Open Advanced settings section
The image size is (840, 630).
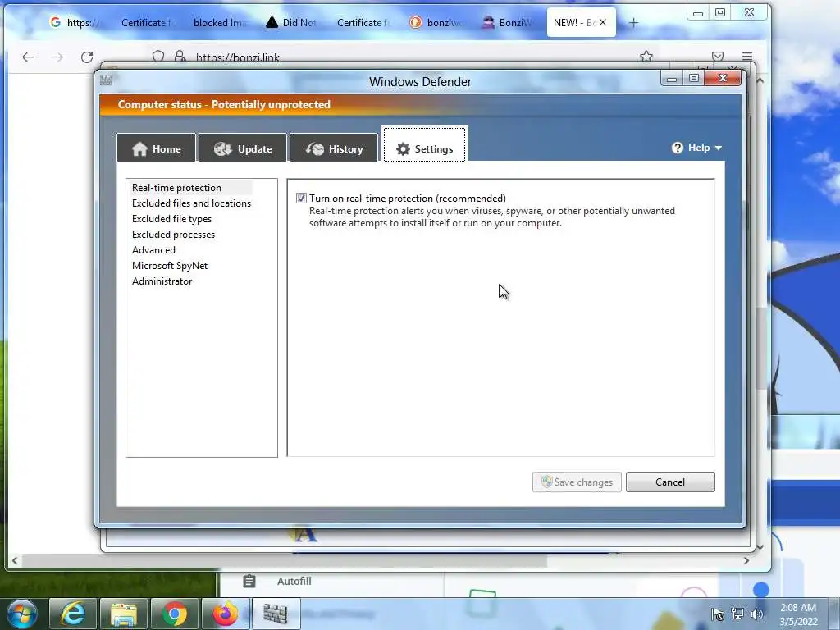[153, 249]
